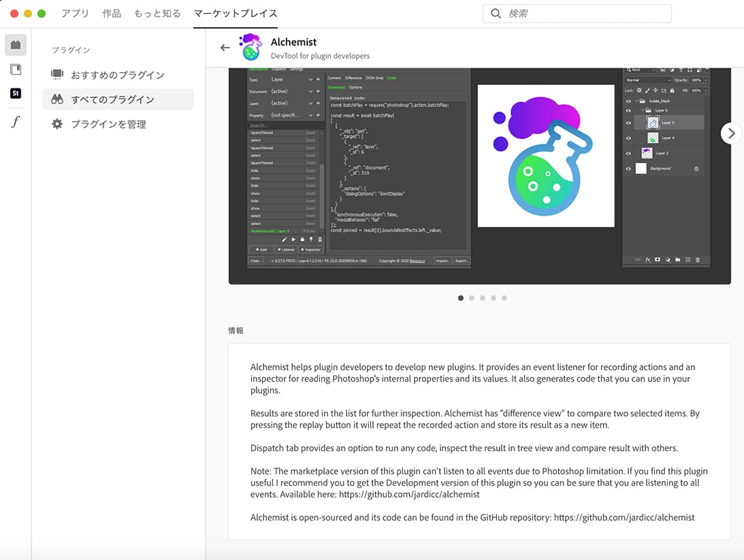Screen dimensions: 744x560
Task: Open the bookmarked pages icon in left rail
Action: (x=15, y=69)
